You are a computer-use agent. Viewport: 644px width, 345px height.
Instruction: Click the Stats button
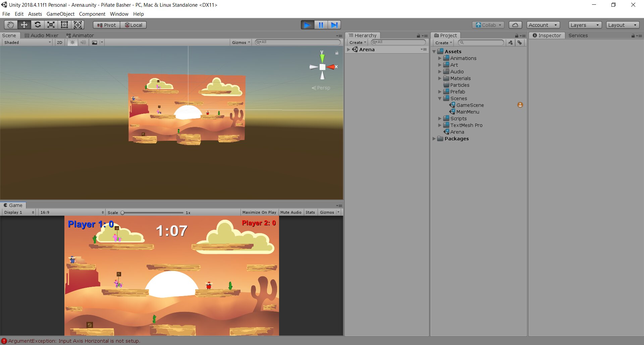pos(310,212)
